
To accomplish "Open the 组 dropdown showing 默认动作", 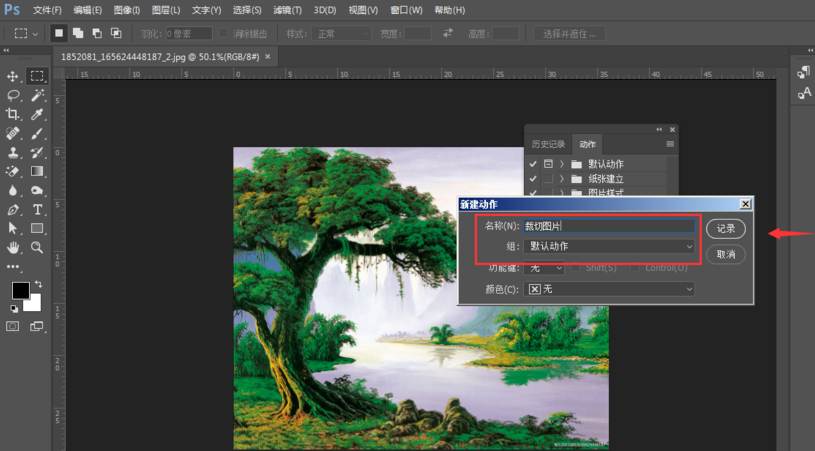I will pos(610,246).
